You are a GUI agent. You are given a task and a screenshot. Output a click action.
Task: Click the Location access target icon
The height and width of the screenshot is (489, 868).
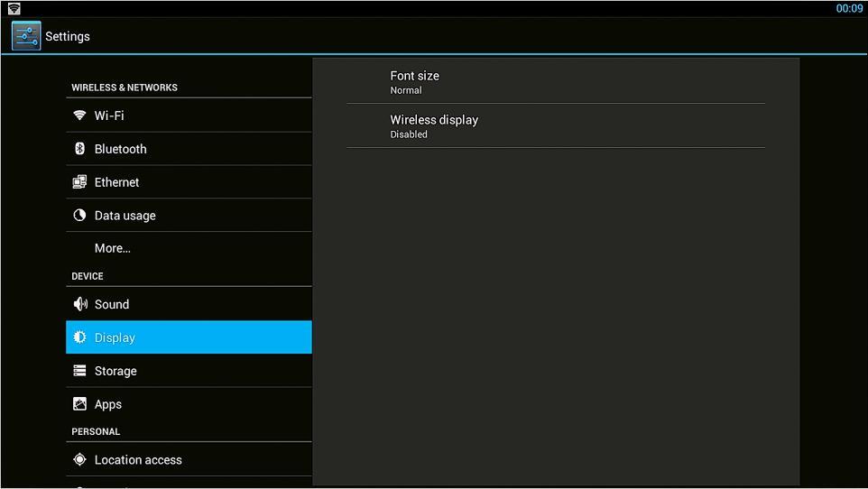point(79,459)
